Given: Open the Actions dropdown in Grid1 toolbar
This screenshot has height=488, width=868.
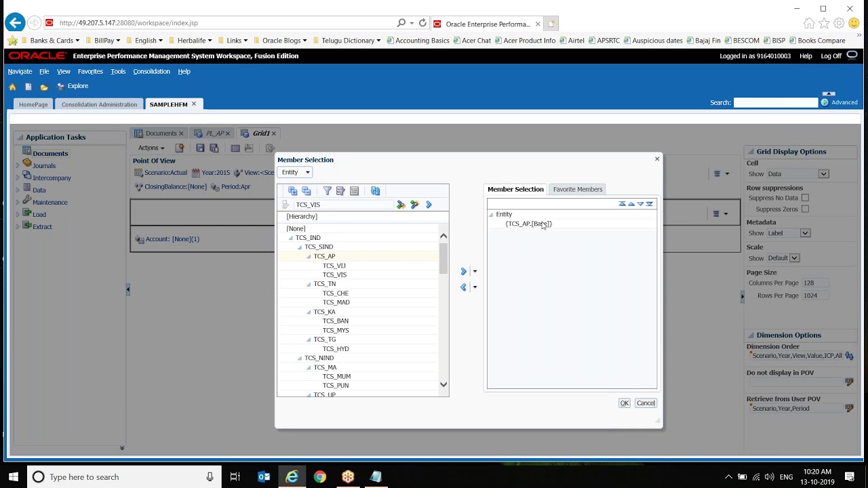Looking at the screenshot, I should click(x=151, y=148).
